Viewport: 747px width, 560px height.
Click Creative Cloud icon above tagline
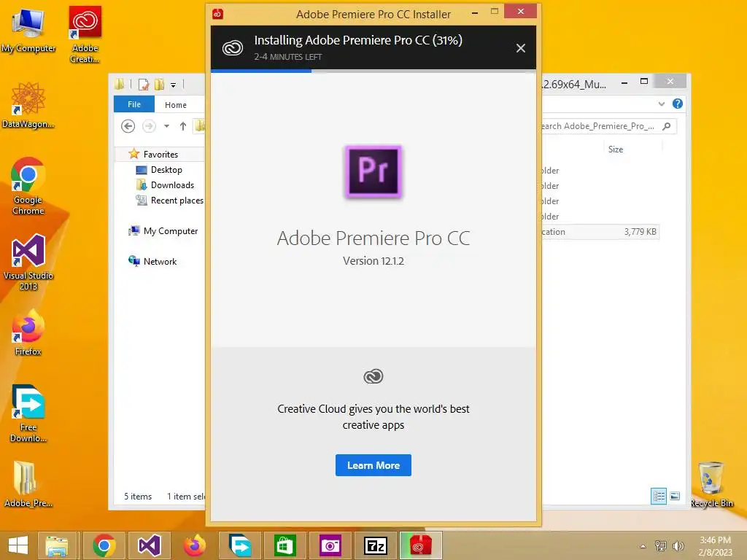373,376
